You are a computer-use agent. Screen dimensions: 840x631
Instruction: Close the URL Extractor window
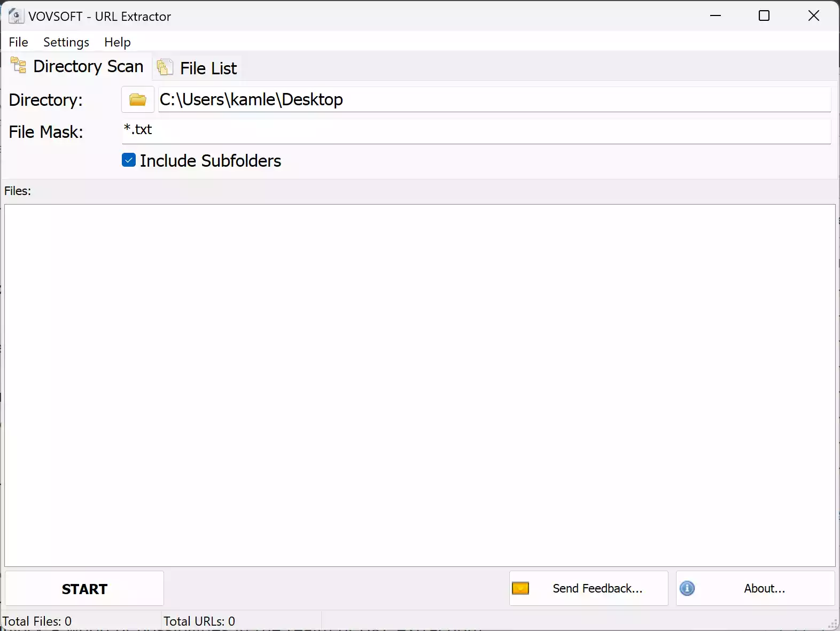tap(813, 15)
